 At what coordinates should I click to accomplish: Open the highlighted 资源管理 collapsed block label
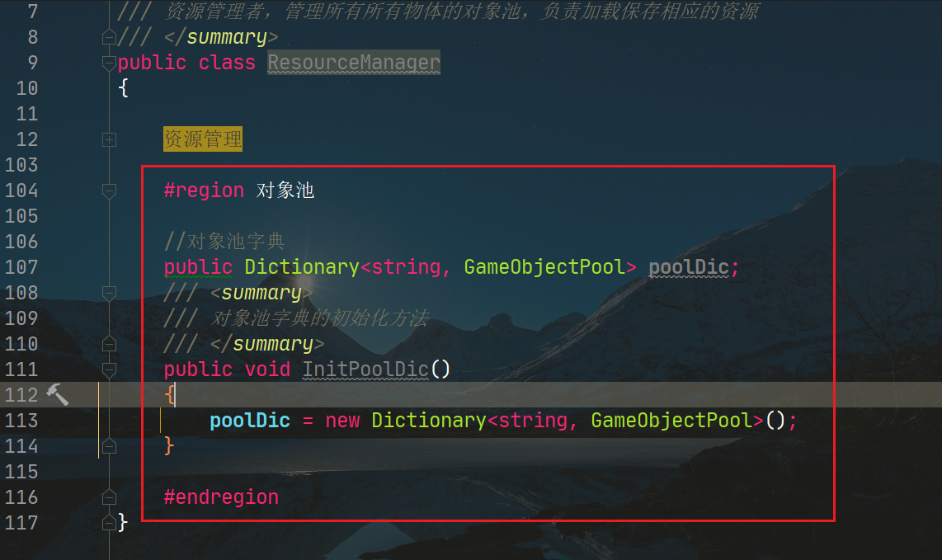pos(203,139)
